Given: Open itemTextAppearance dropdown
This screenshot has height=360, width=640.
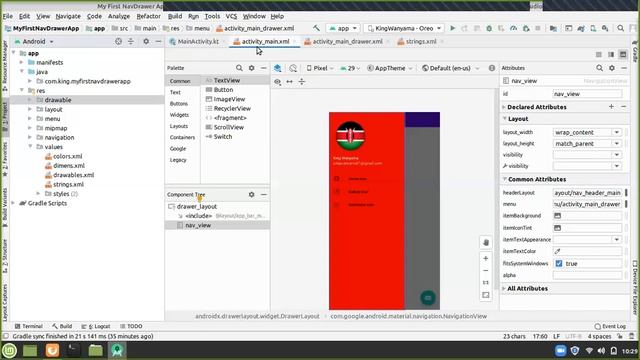Looking at the screenshot, I should [x=616, y=240].
